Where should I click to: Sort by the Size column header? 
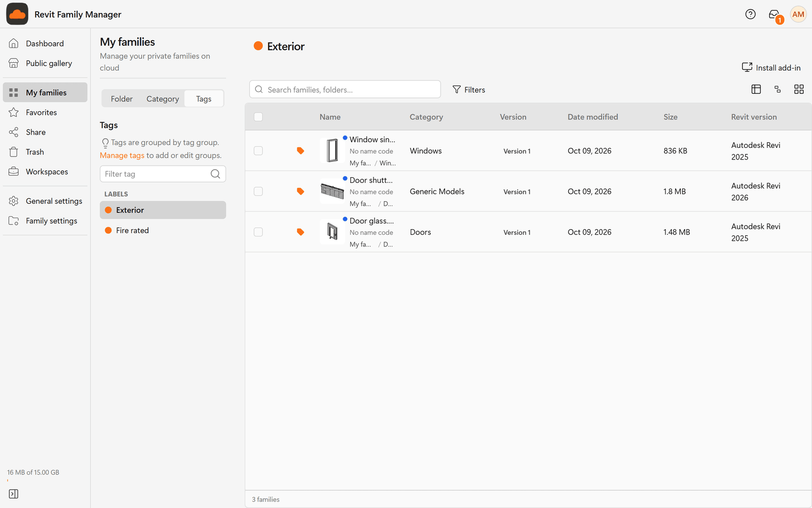(670, 117)
